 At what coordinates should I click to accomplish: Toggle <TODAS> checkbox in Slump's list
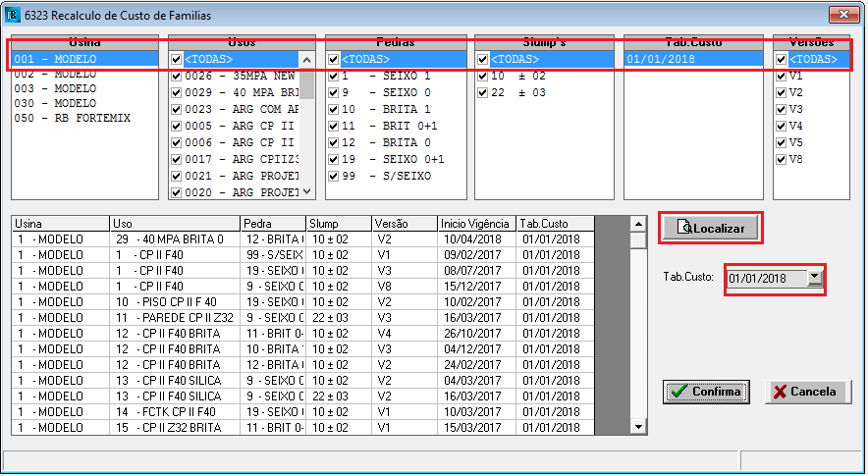pos(483,59)
